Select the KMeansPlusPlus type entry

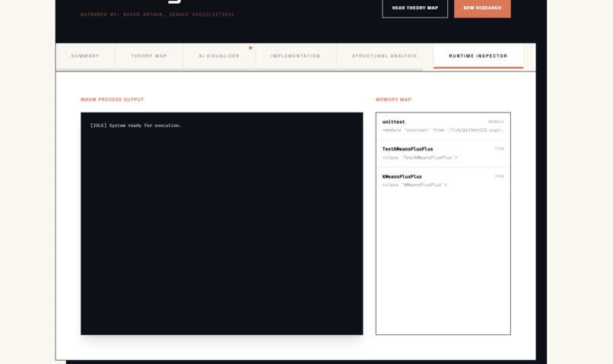click(x=443, y=181)
